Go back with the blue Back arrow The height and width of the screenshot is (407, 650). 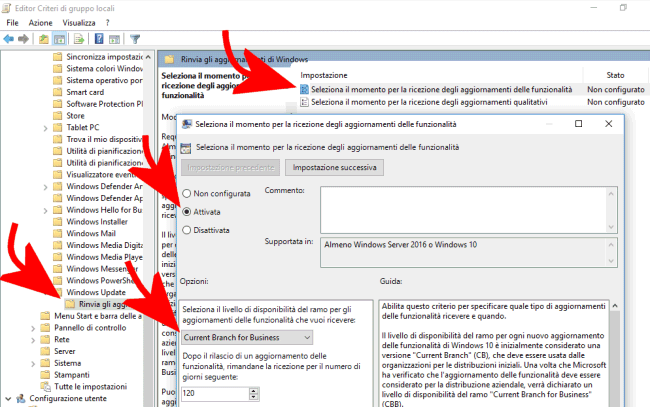tap(8, 39)
